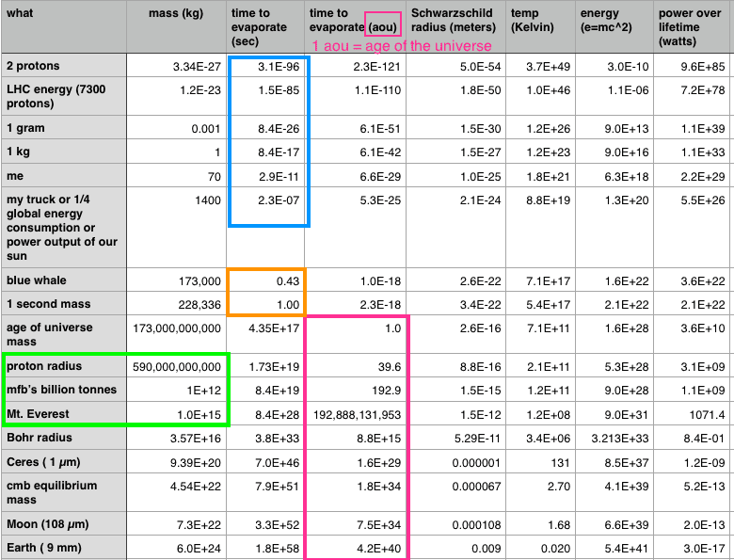The height and width of the screenshot is (560, 734).
Task: Click the 'Schwarzschild radius (meters)' header
Action: [455, 26]
